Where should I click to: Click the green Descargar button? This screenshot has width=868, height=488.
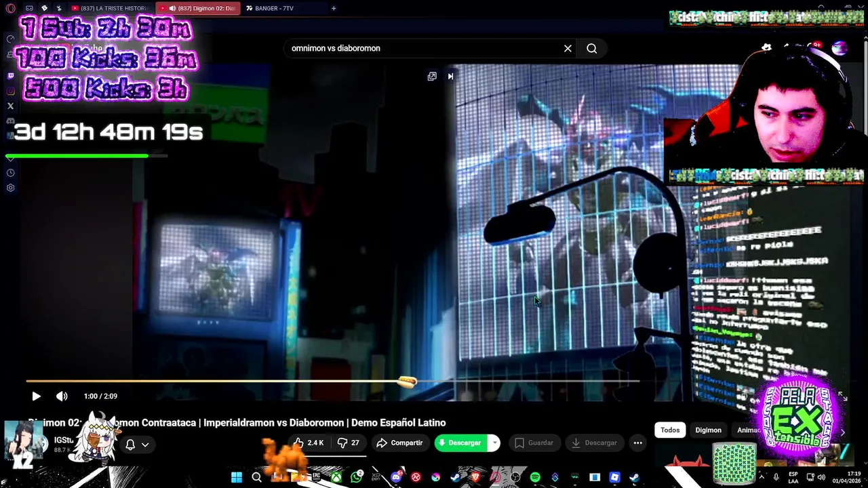coord(461,443)
